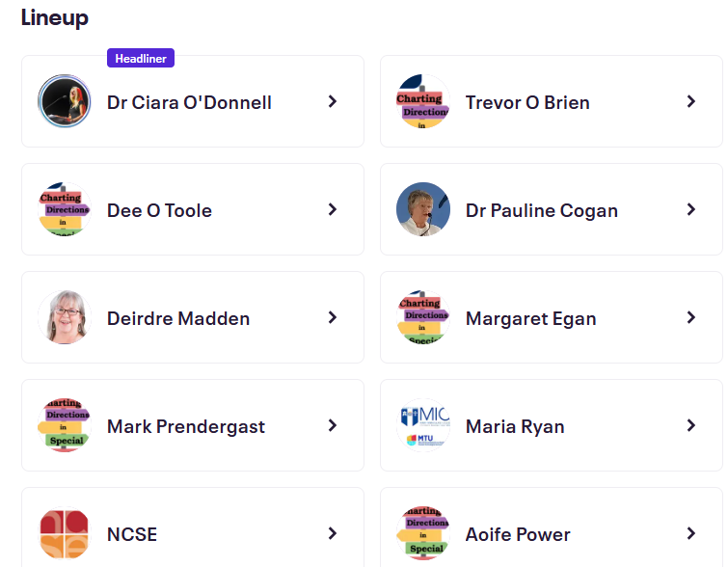Image resolution: width=728 pixels, height=567 pixels.
Task: Click Maria Ryan's MIC MTU logo
Action: click(x=423, y=425)
